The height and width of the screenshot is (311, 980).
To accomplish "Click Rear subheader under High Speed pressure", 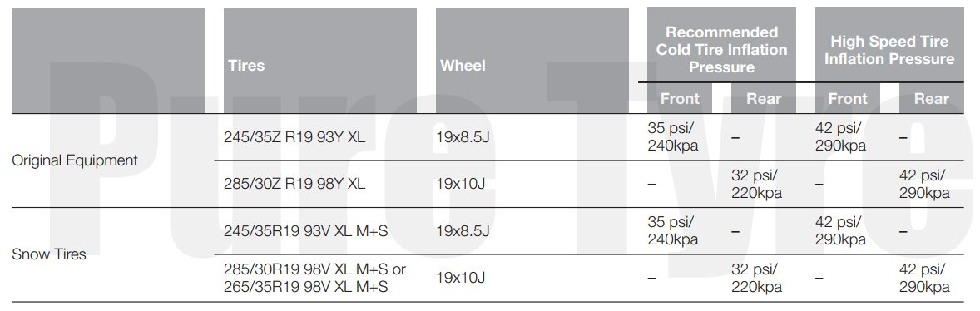I will pos(931,99).
